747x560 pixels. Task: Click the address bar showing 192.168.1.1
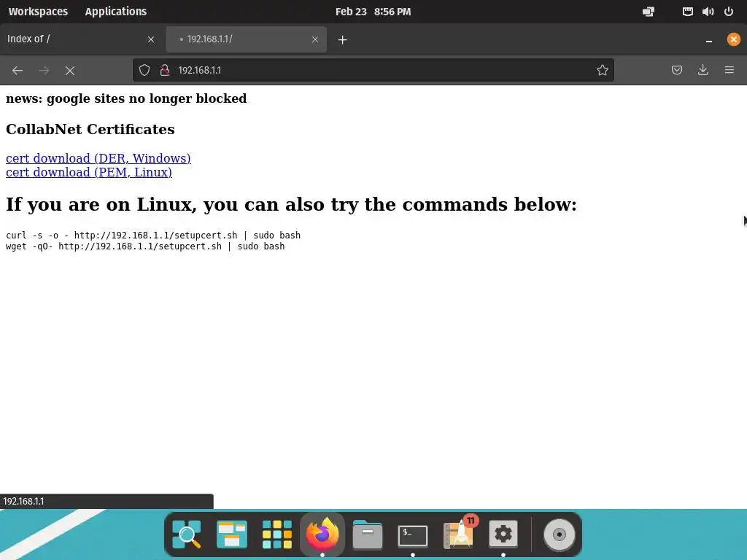point(373,71)
